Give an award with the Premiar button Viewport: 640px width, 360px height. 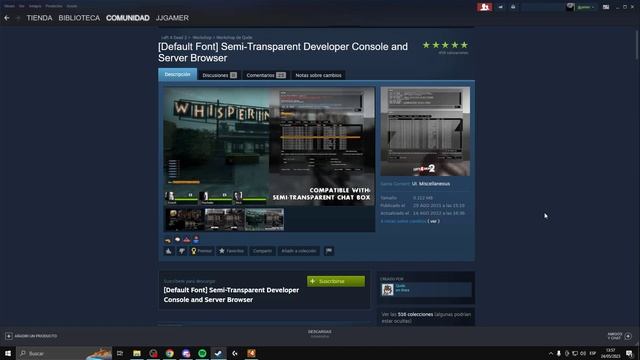[201, 251]
